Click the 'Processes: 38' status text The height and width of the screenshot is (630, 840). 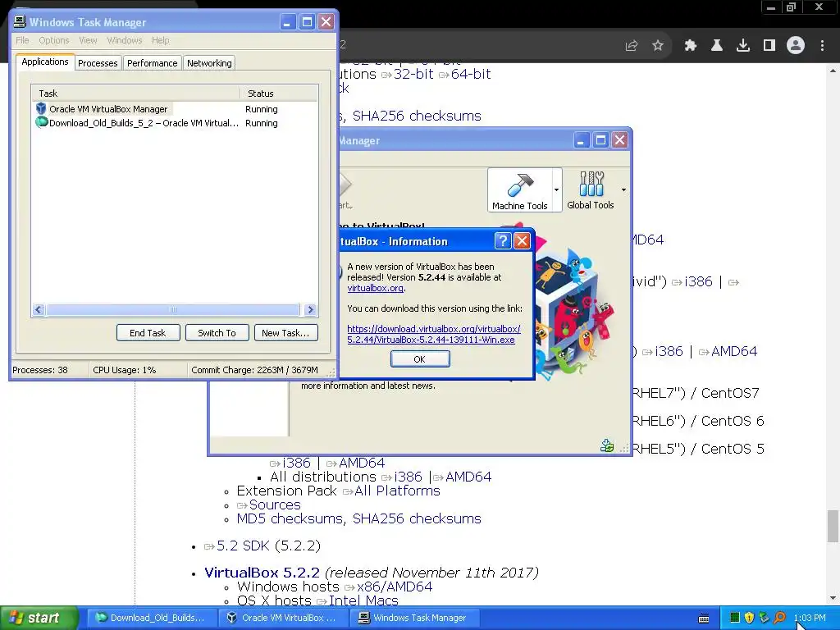[x=40, y=370]
